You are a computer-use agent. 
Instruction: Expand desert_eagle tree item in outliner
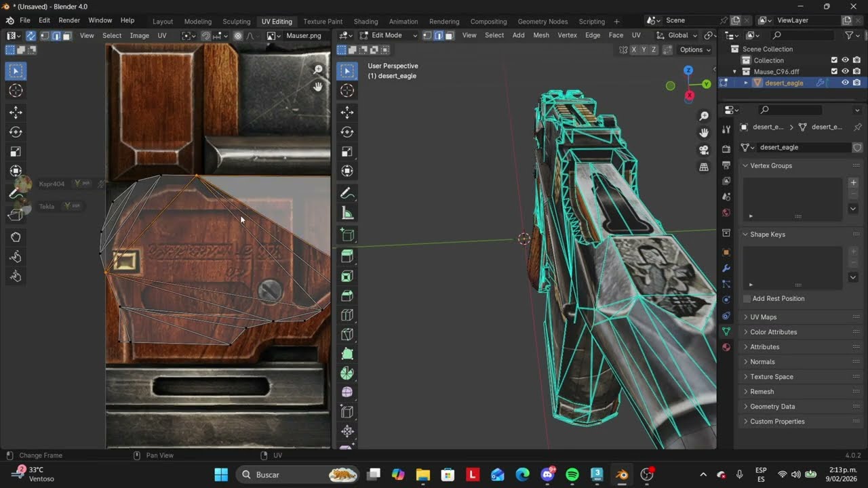[x=746, y=83]
